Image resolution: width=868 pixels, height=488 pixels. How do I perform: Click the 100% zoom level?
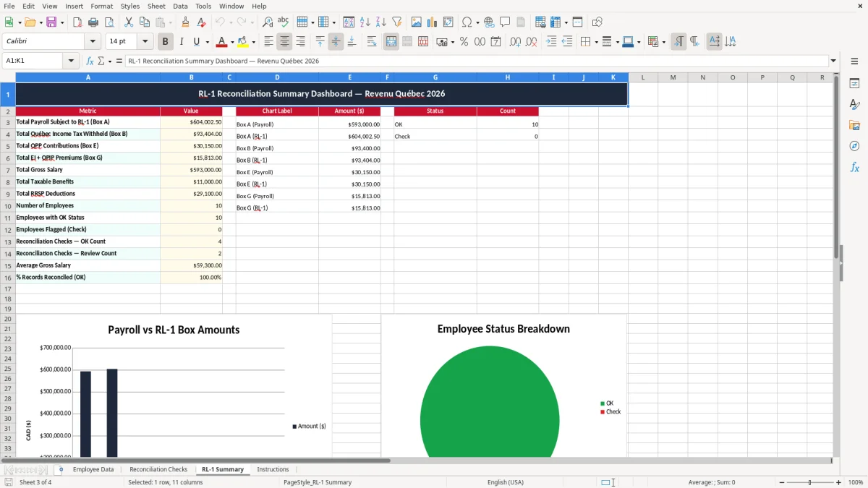855,482
